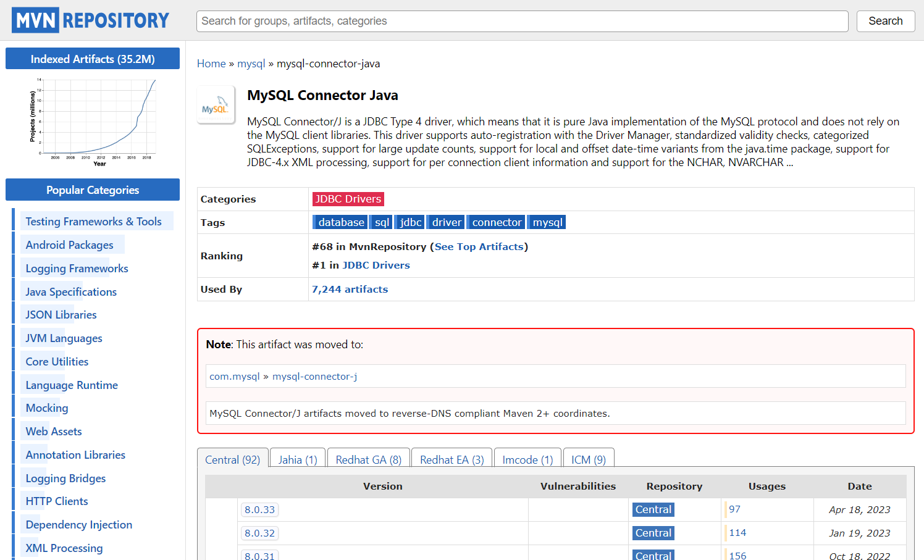Open JVM Languages category

(64, 338)
